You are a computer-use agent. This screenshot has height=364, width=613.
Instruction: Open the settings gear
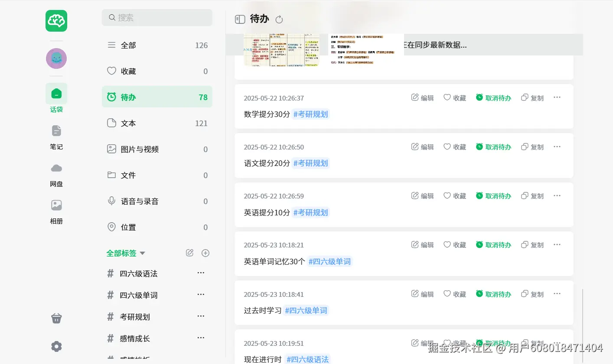click(x=56, y=346)
